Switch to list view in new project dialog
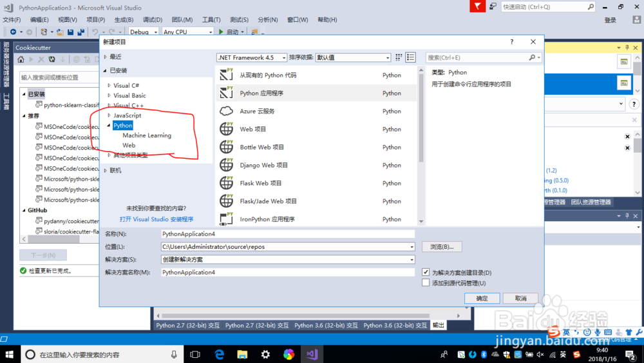The image size is (644, 363). [x=410, y=57]
